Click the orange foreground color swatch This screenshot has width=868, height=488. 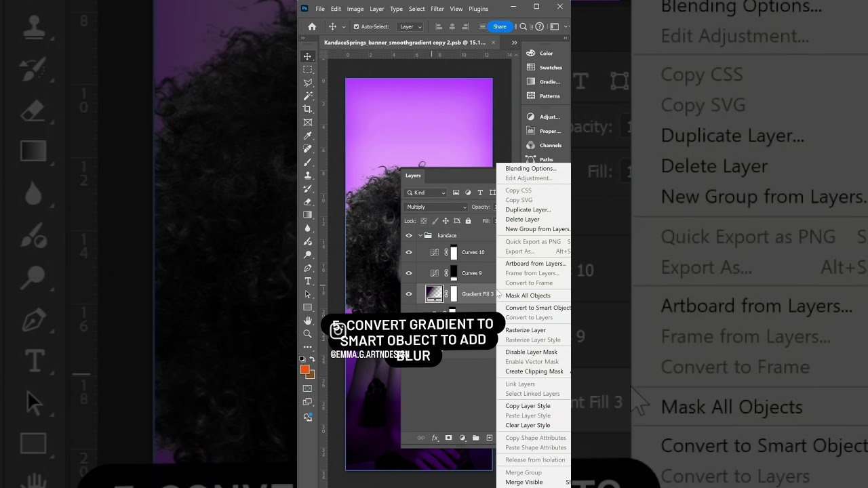tap(305, 369)
